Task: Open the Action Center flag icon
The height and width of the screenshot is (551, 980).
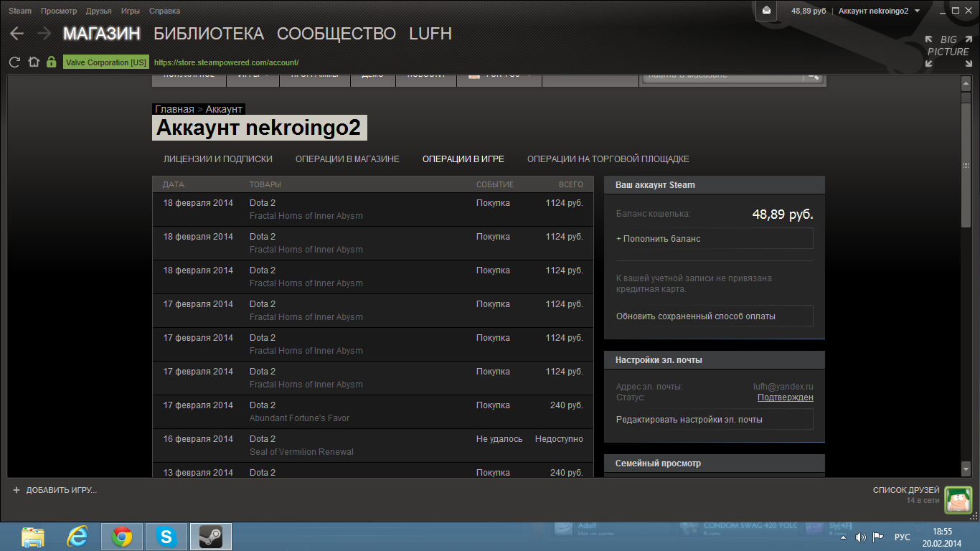Action: coord(877,537)
